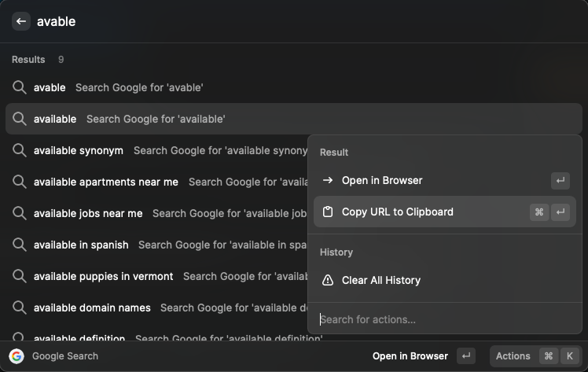Choose 'Clear All History' action
588x372 pixels.
tap(445, 280)
